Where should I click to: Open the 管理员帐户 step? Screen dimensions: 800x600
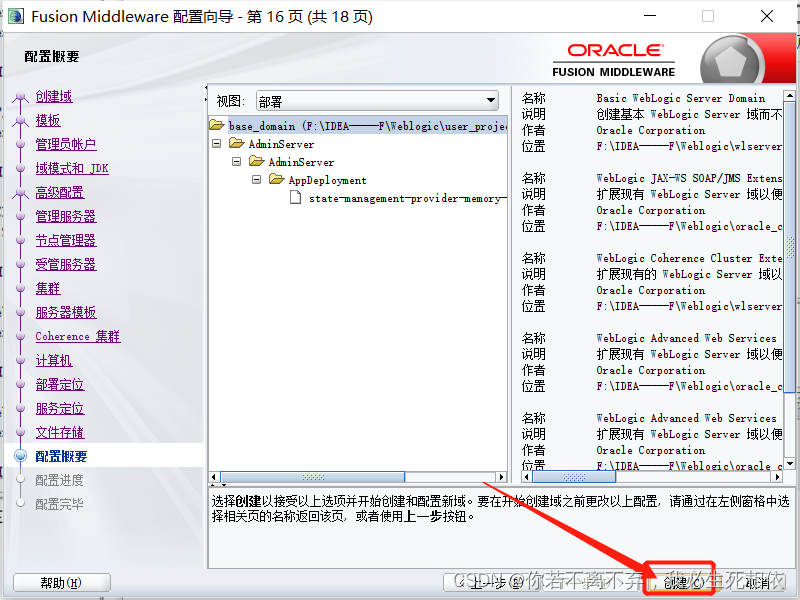[66, 144]
